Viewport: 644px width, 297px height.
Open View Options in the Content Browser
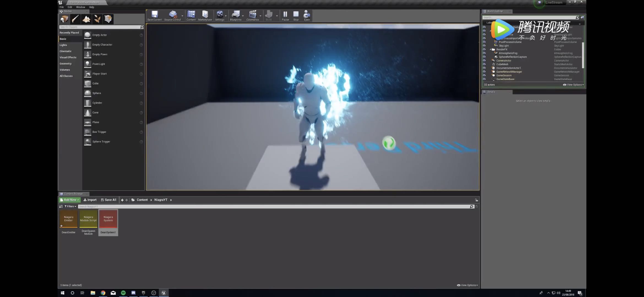click(467, 285)
